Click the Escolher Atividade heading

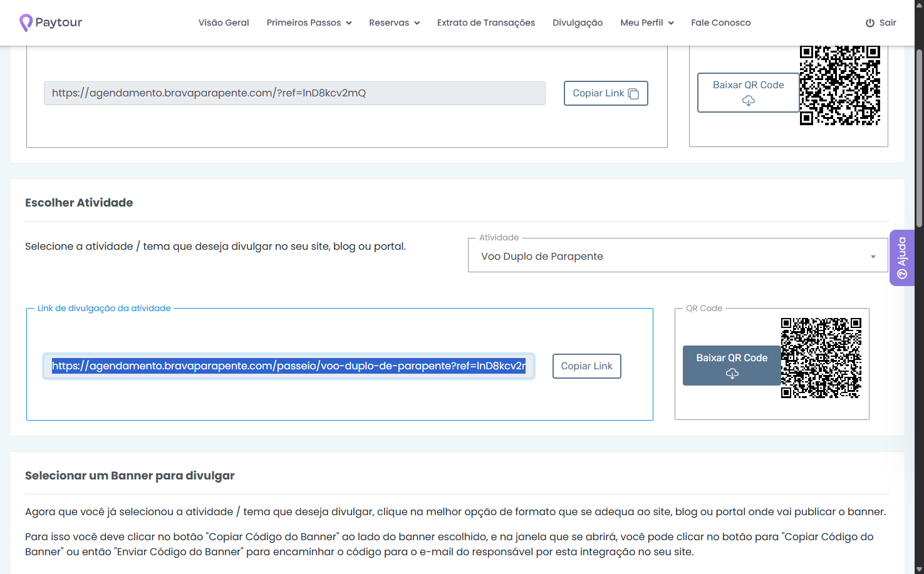pyautogui.click(x=79, y=203)
